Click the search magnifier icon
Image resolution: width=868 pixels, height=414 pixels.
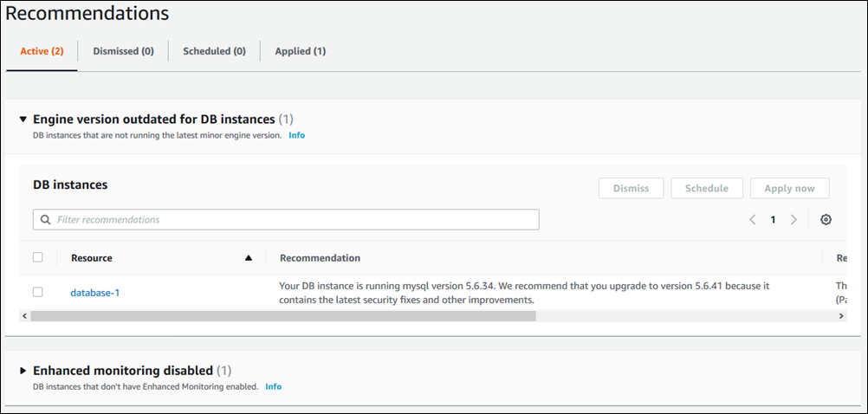click(x=45, y=220)
